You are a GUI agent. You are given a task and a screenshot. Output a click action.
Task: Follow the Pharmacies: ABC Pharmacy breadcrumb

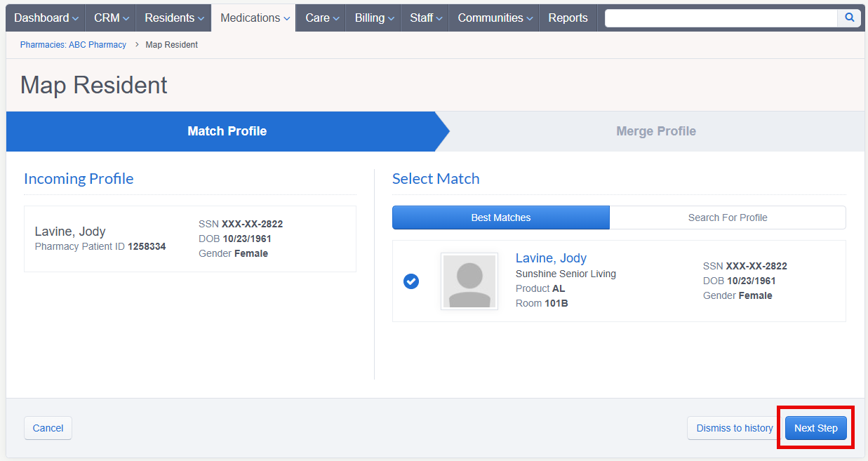pyautogui.click(x=73, y=45)
